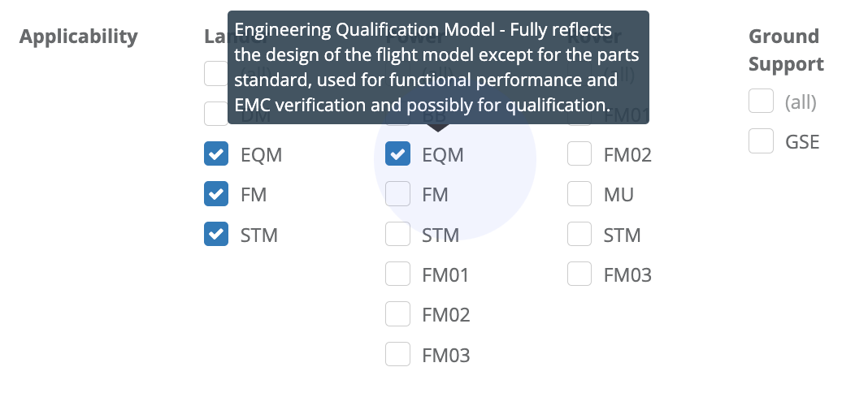Tick FM01 under the Power column
The height and width of the screenshot is (393, 868).
click(397, 274)
